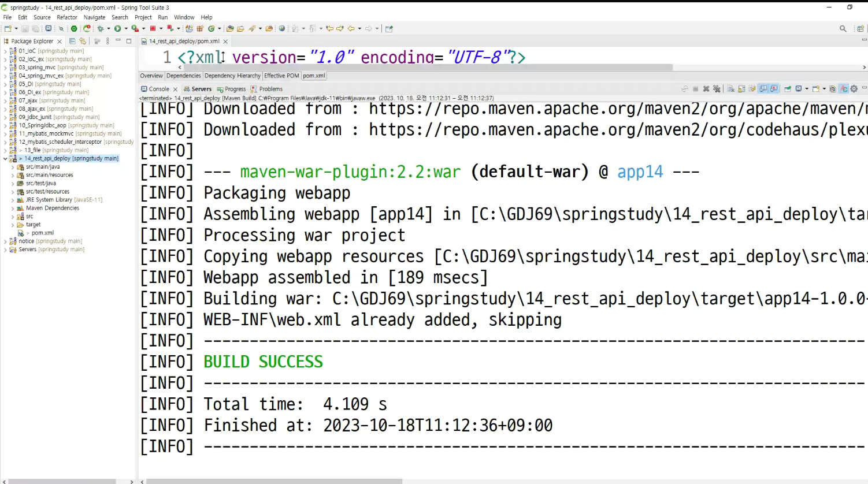This screenshot has height=484, width=868.
Task: Open Package Explorer view menu dots
Action: pos(107,41)
